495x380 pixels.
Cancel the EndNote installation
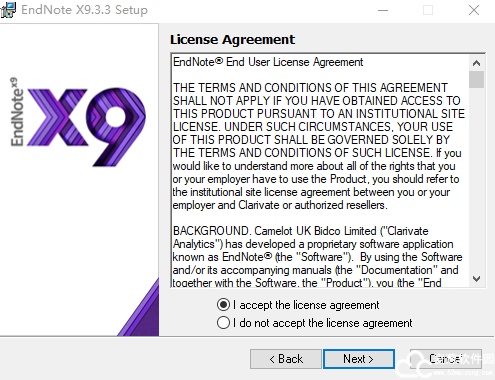(x=446, y=359)
